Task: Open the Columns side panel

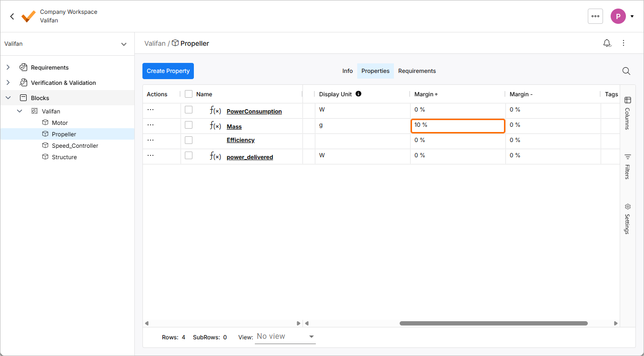Action: pos(627,112)
